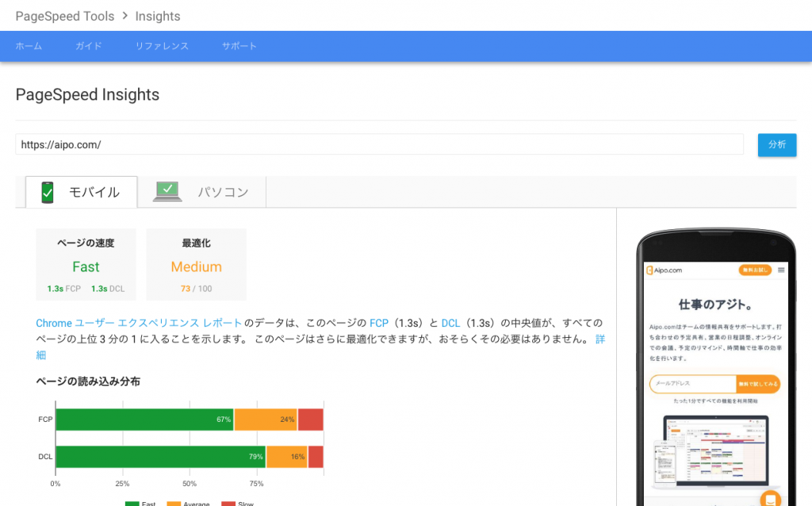Screen dimensions: 812x506
Task: Click the Medium optimization rating text
Action: 197,266
